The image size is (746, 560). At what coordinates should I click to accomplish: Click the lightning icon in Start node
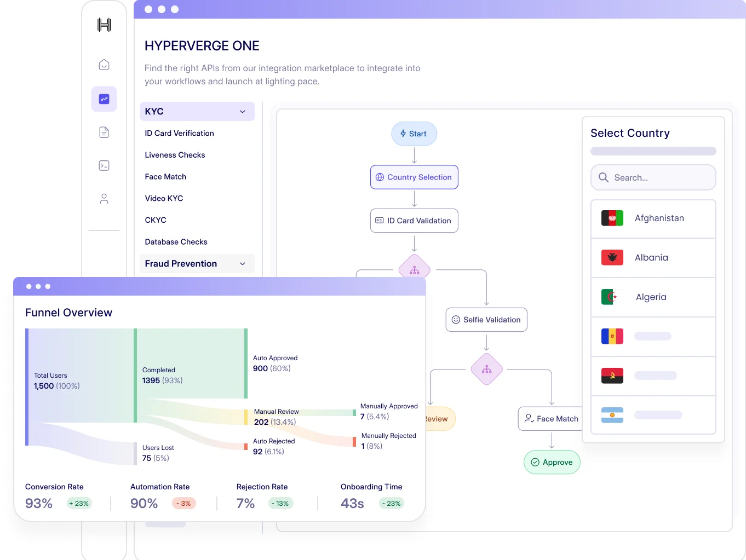coord(403,134)
